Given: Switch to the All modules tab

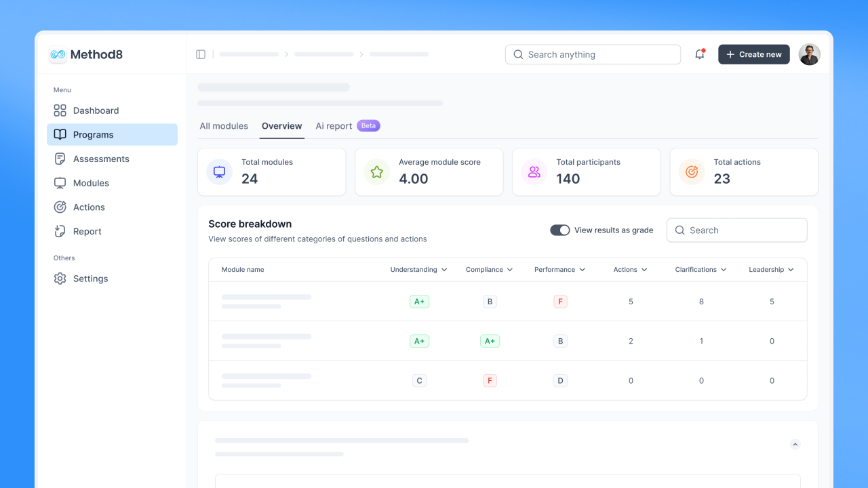Looking at the screenshot, I should 224,126.
